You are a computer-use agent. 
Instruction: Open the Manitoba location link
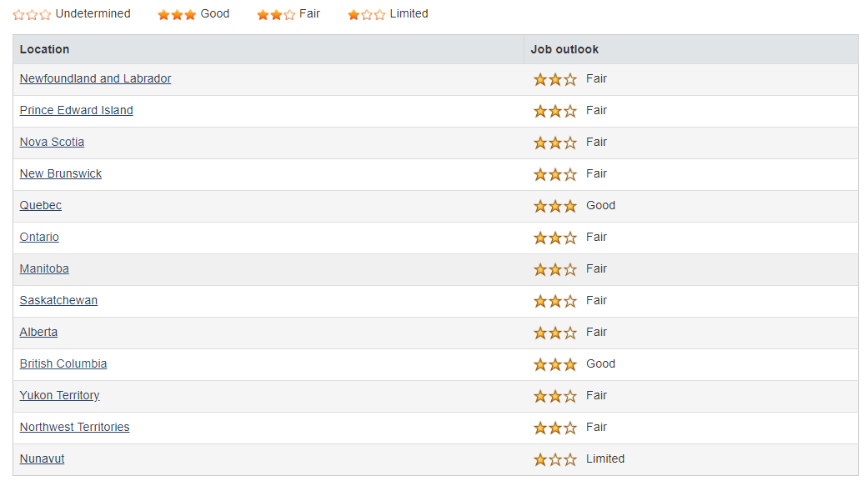tap(44, 268)
